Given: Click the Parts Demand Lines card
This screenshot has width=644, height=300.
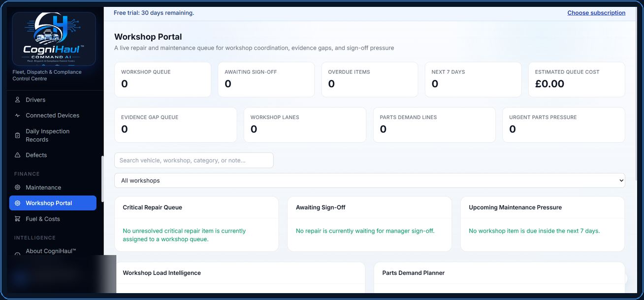Looking at the screenshot, I should point(434,125).
